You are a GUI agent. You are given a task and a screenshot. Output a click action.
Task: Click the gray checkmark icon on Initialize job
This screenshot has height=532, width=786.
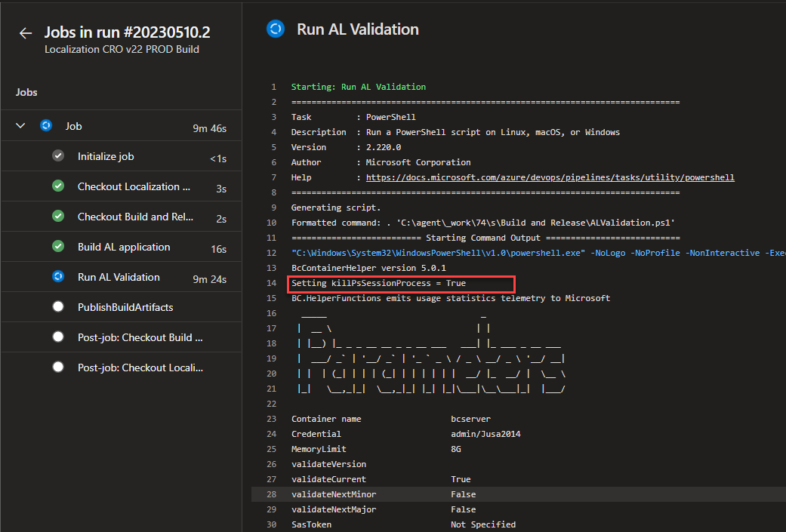point(58,155)
